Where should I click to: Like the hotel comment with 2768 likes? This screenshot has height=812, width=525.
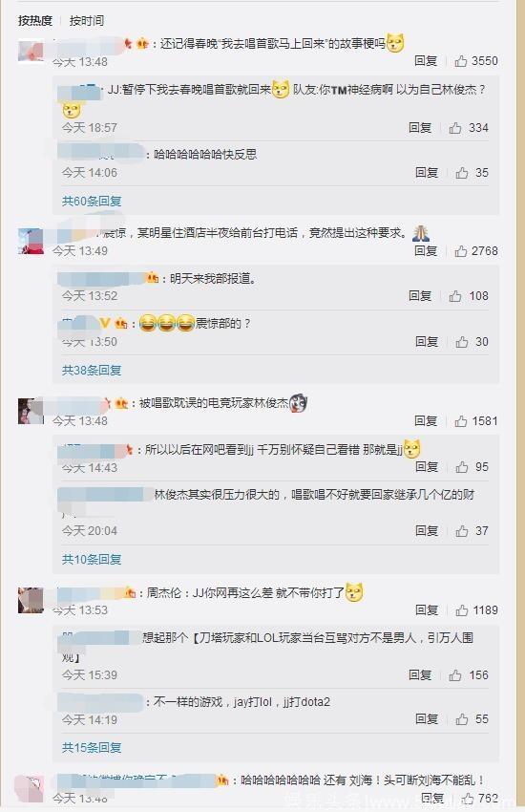pyautogui.click(x=461, y=251)
